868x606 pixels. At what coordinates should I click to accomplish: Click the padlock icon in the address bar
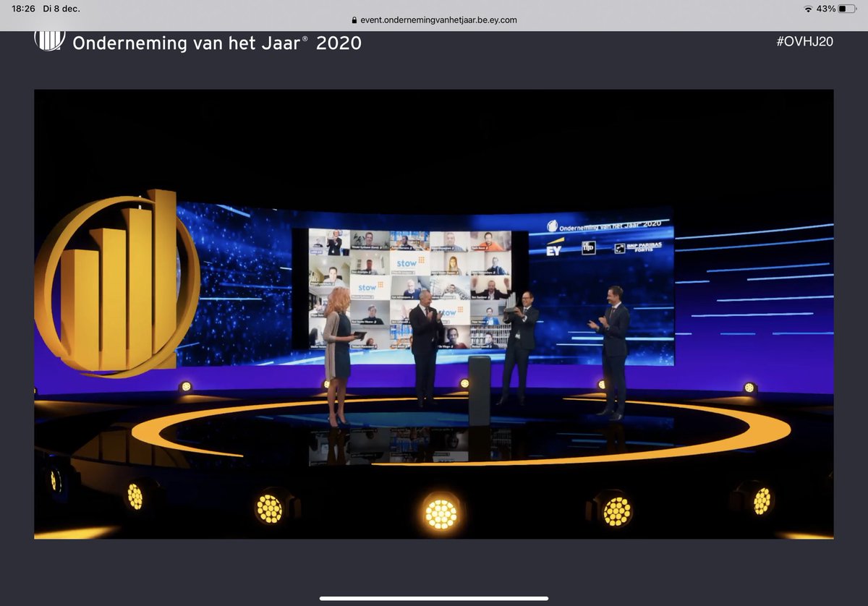(354, 20)
